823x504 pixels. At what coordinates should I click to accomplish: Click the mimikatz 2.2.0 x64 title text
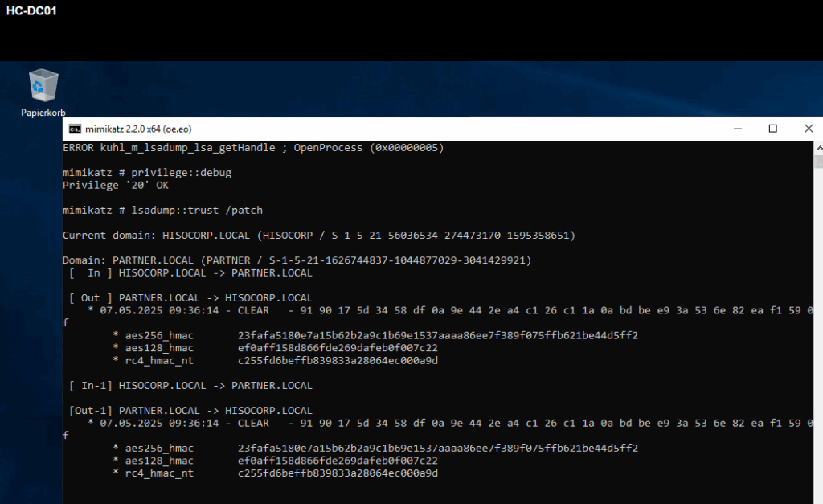(x=138, y=129)
